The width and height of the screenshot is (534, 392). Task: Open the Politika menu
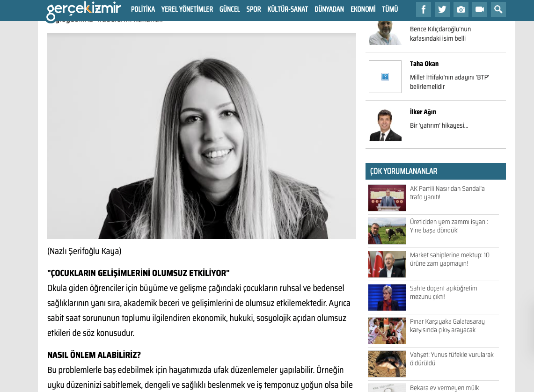pyautogui.click(x=143, y=9)
